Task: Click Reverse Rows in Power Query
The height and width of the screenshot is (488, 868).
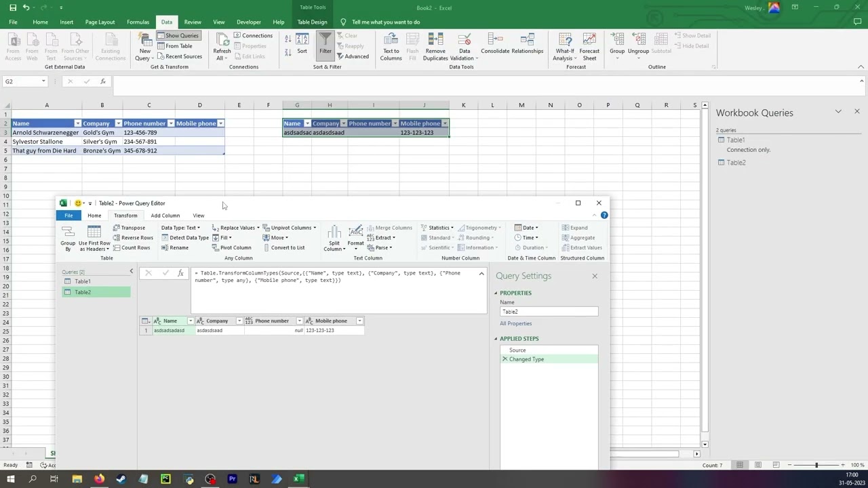Action: point(133,238)
